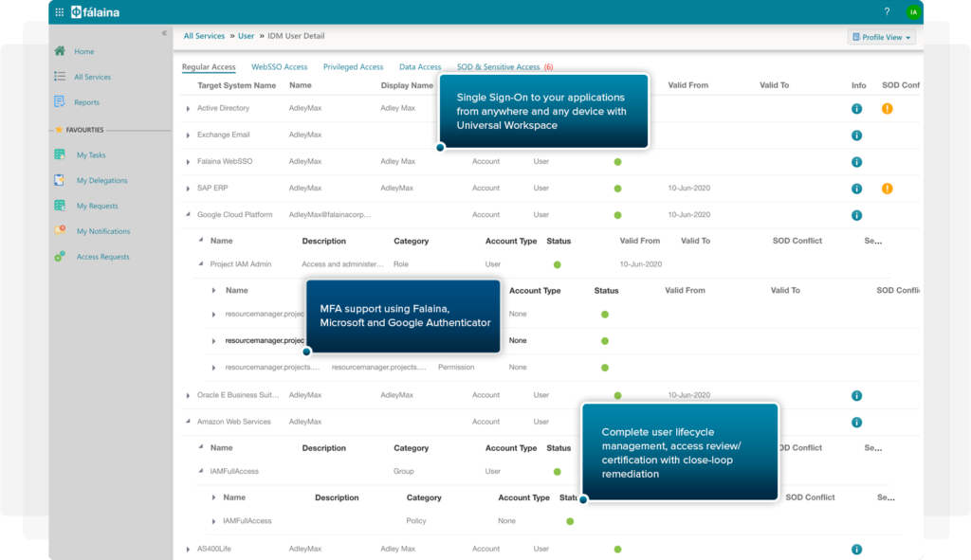Open All Services in sidebar
The width and height of the screenshot is (971, 560).
(x=92, y=77)
